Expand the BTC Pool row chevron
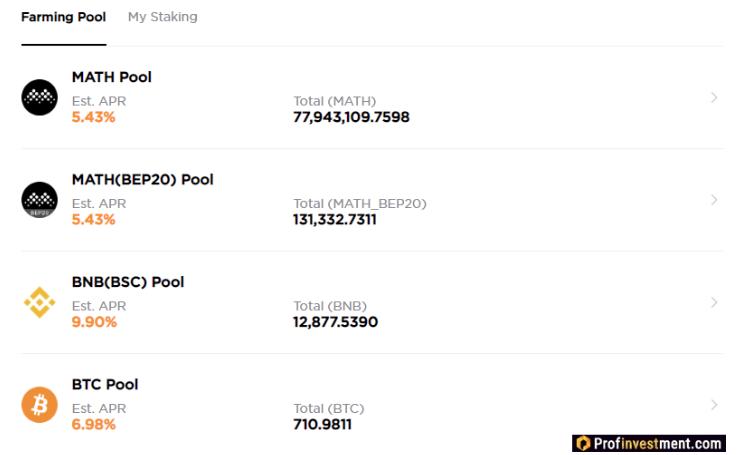This screenshot has height=455, width=739. point(714,405)
